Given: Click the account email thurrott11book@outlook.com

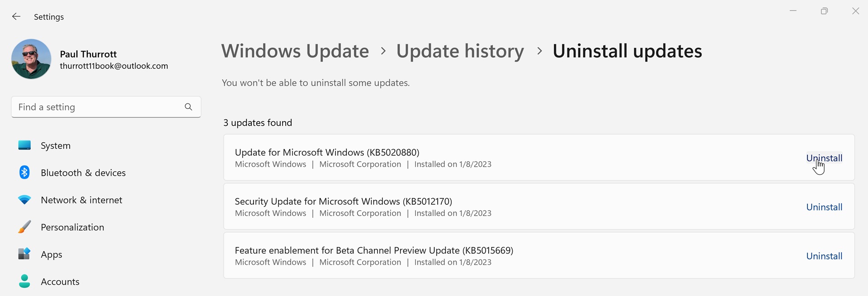Looking at the screenshot, I should pos(114,66).
